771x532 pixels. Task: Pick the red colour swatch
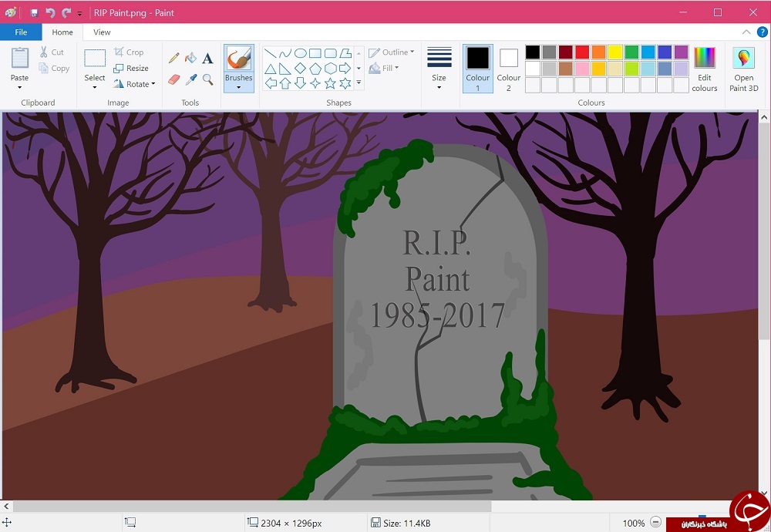tap(582, 52)
